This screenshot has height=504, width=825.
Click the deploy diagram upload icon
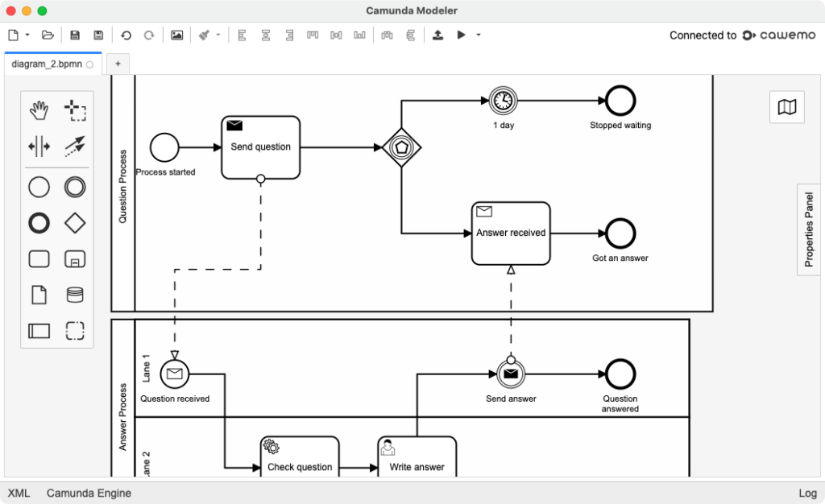click(437, 35)
